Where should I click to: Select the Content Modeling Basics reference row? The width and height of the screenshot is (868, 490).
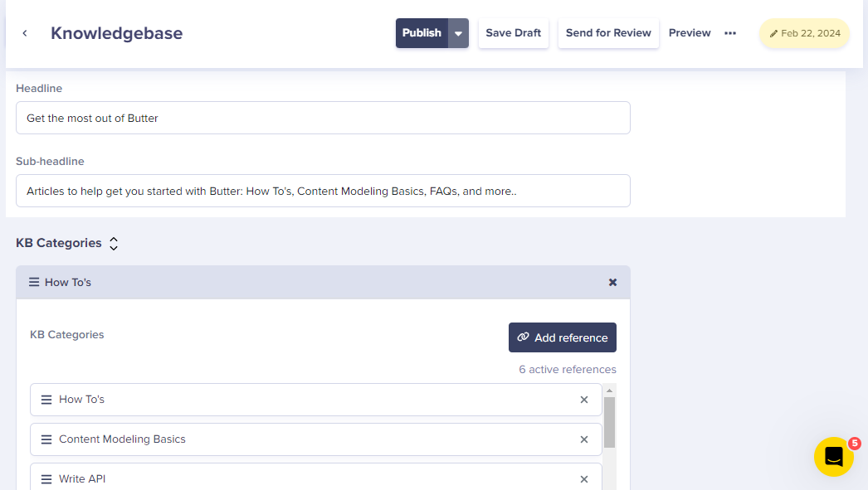pos(316,439)
